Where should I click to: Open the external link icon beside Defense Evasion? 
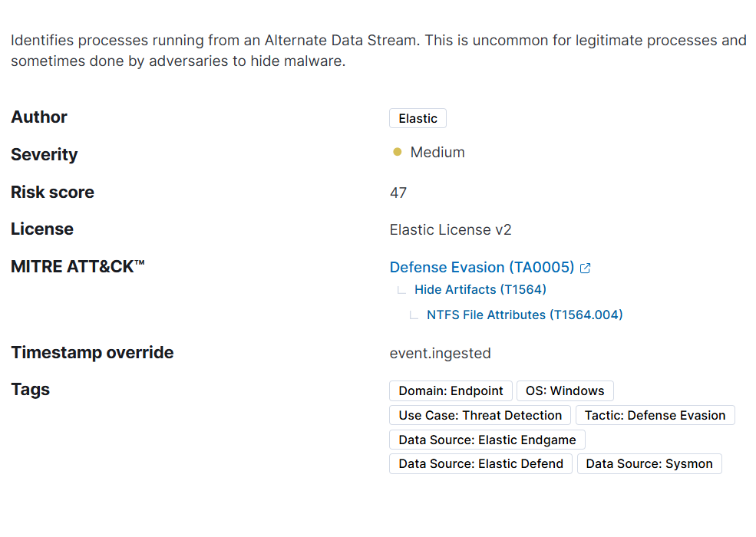pyautogui.click(x=586, y=268)
